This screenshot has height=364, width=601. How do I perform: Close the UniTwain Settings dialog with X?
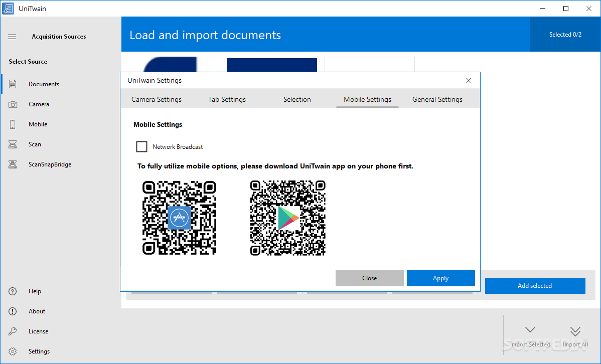[469, 80]
